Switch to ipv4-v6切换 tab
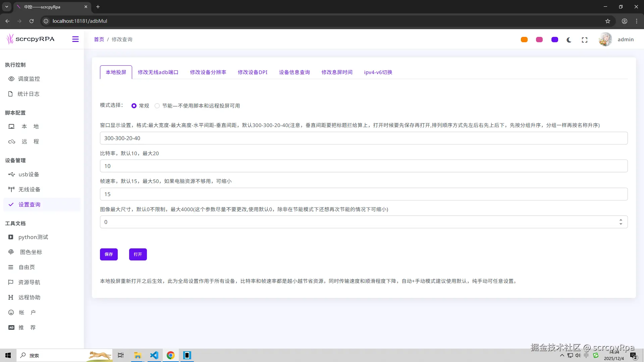The height and width of the screenshot is (362, 644). (378, 72)
